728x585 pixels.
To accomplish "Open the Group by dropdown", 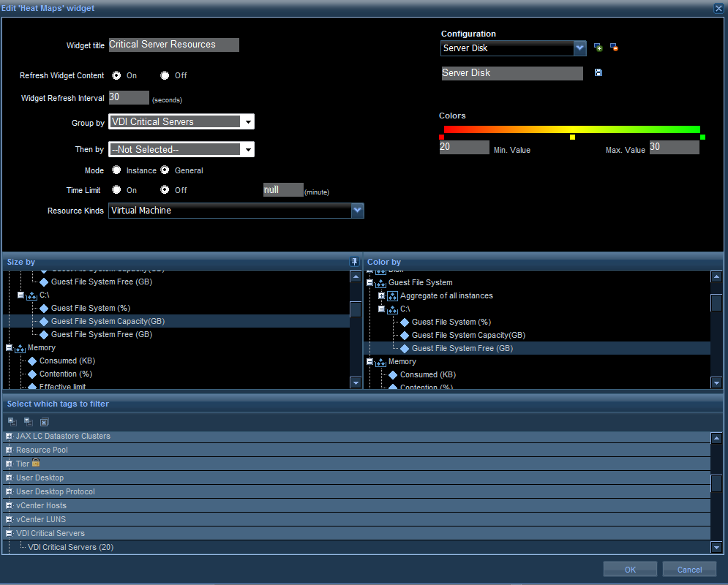I will [x=248, y=122].
